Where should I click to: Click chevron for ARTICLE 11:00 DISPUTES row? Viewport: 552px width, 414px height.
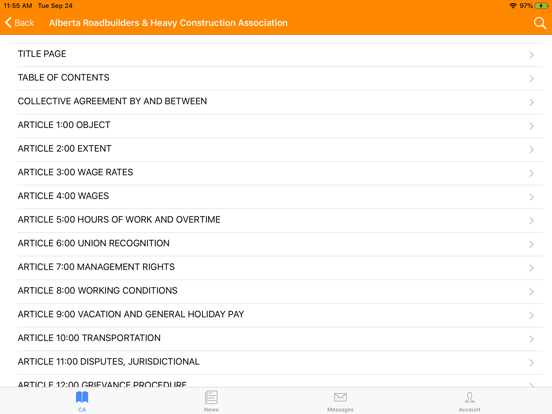pyautogui.click(x=532, y=363)
